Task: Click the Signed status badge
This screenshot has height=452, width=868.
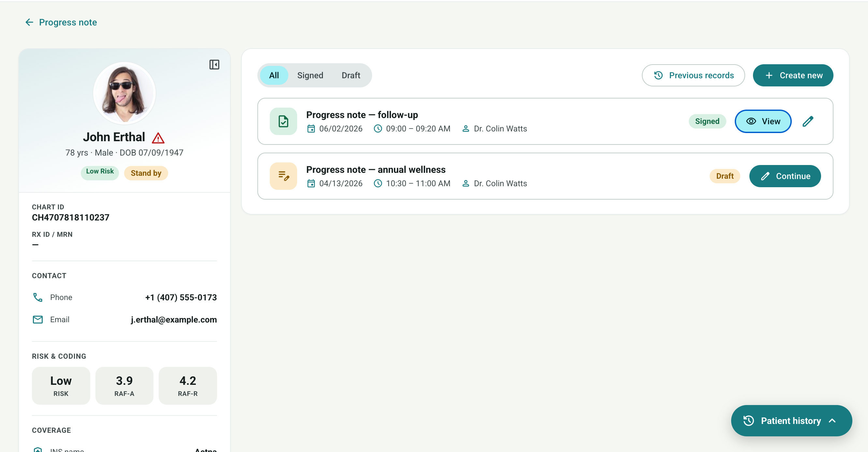Action: click(707, 121)
